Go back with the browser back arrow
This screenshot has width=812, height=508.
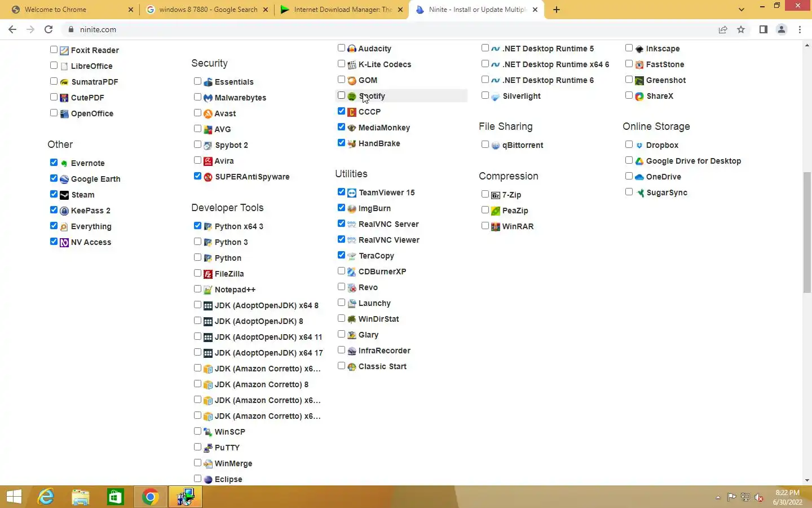pos(12,29)
